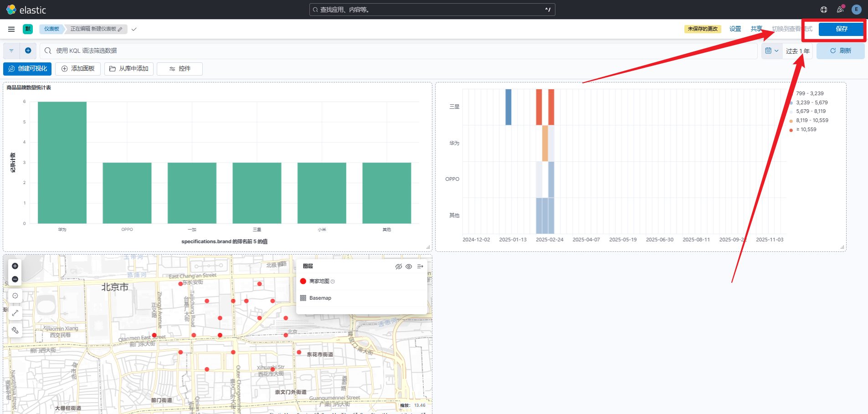Open the newsfeed notifications icon
Viewport: 868px width, 414px height.
840,10
